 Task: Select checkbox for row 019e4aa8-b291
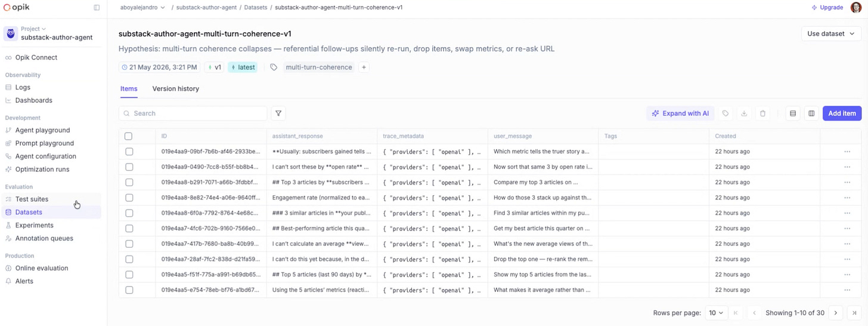[x=129, y=183]
